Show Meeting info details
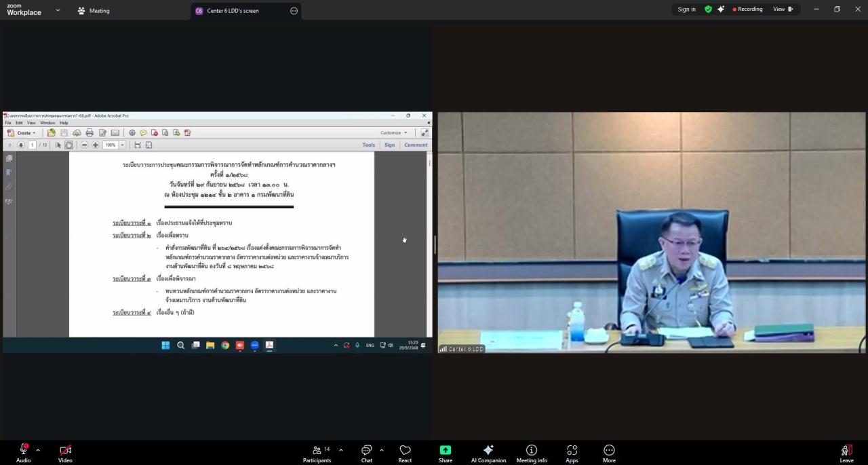 pos(532,453)
